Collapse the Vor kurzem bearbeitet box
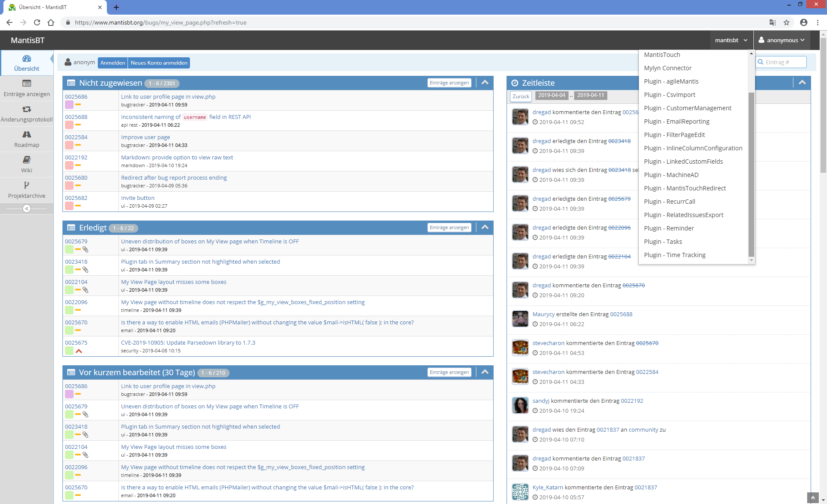The image size is (827, 504). point(485,372)
